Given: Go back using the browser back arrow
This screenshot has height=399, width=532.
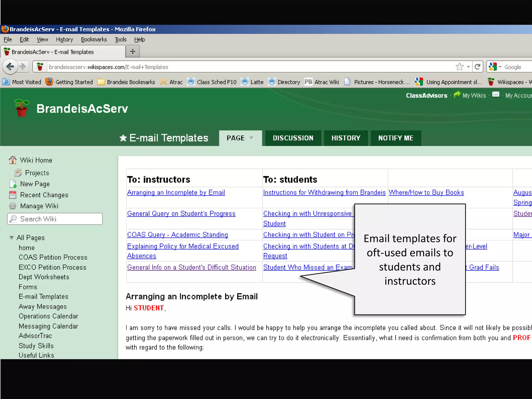Looking at the screenshot, I should 10,67.
